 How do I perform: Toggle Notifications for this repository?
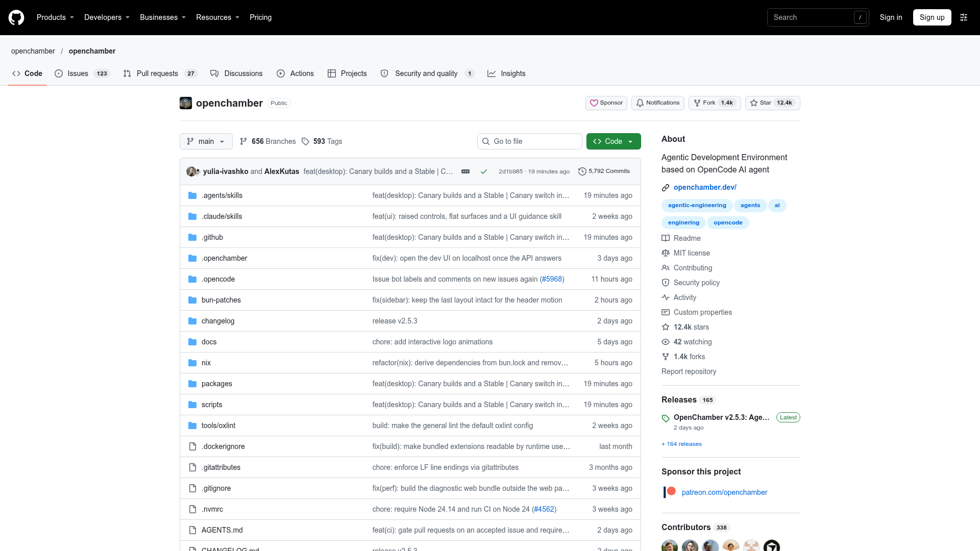(x=657, y=103)
